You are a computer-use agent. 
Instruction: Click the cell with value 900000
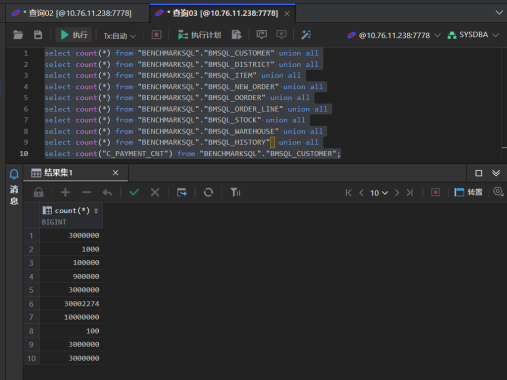tap(71, 276)
